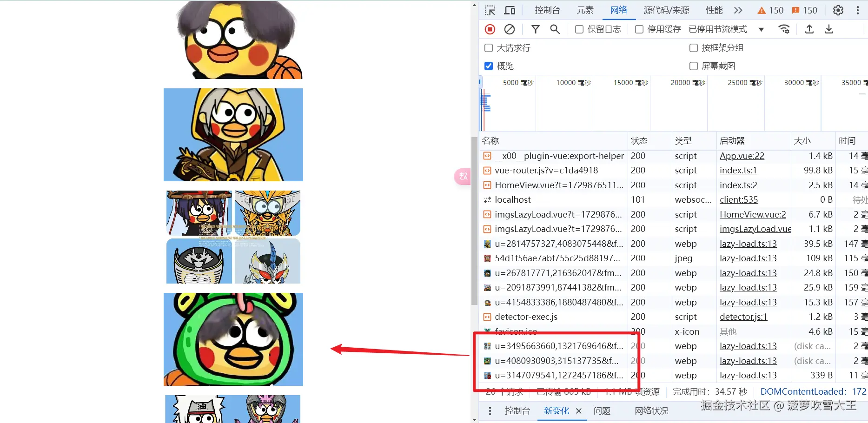Open the throttling mode dropdown

[762, 29]
